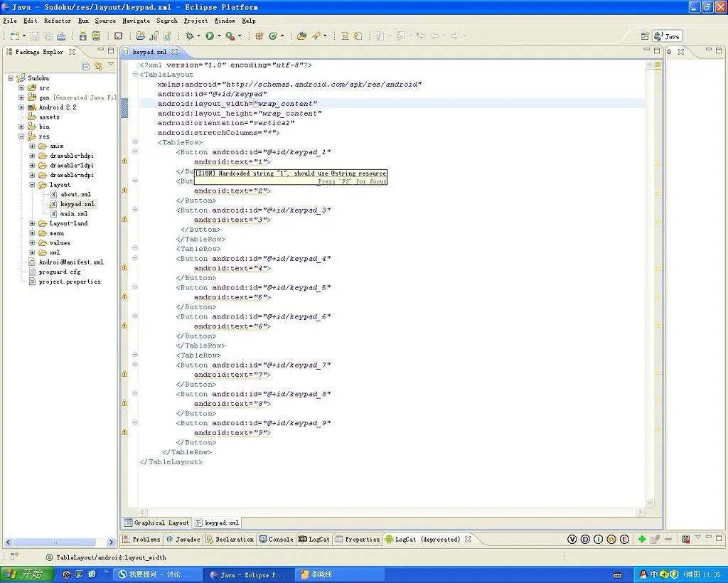Click the warning marker beside android:text="1"
Screen dimensions: 728x583
tap(124, 162)
